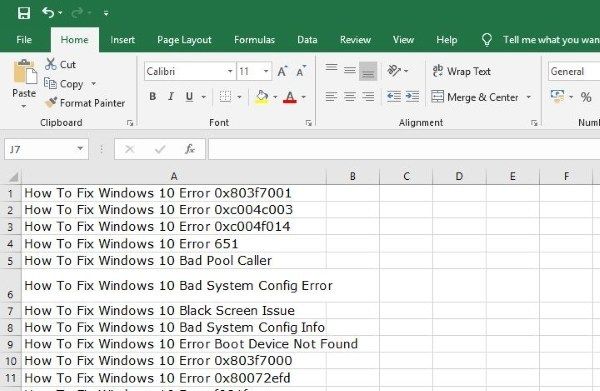Toggle Underline formatting
This screenshot has width=600, height=391.
pyautogui.click(x=189, y=96)
